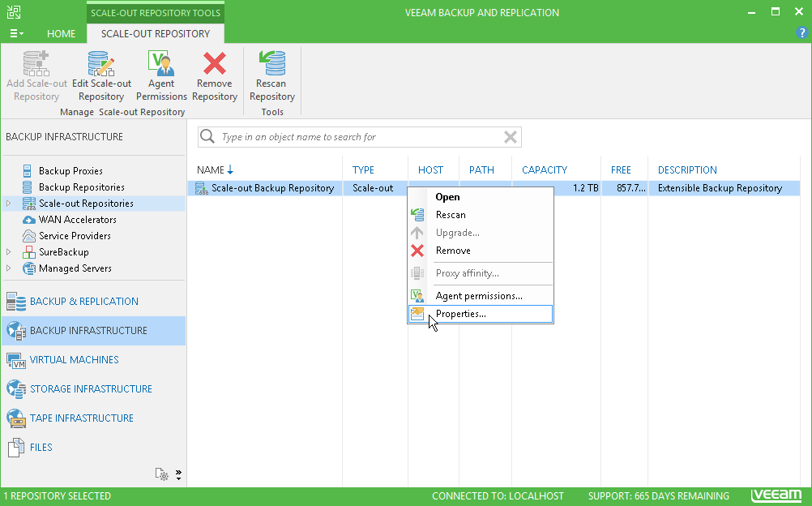Image resolution: width=812 pixels, height=506 pixels.
Task: Choose Open in the context menu
Action: (480, 197)
